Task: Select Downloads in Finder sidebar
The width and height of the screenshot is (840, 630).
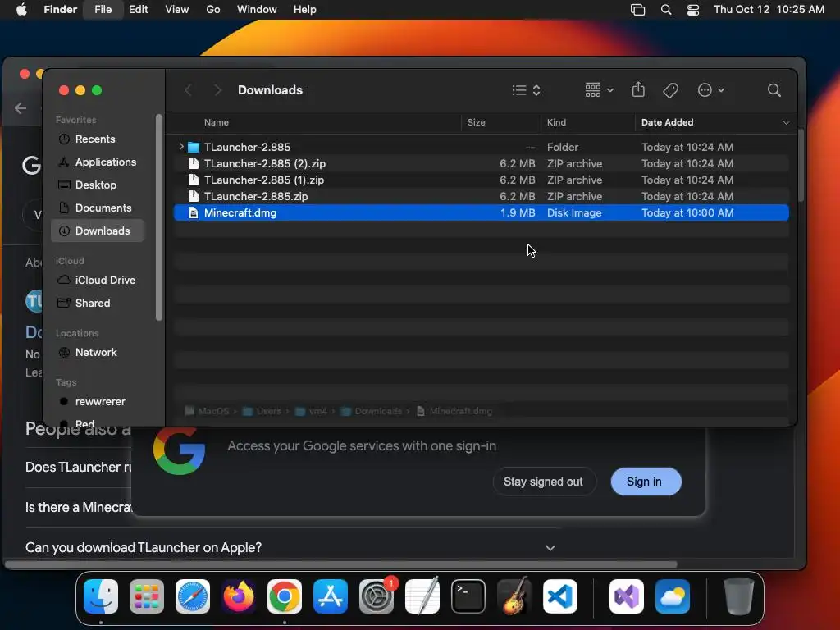Action: click(98, 231)
